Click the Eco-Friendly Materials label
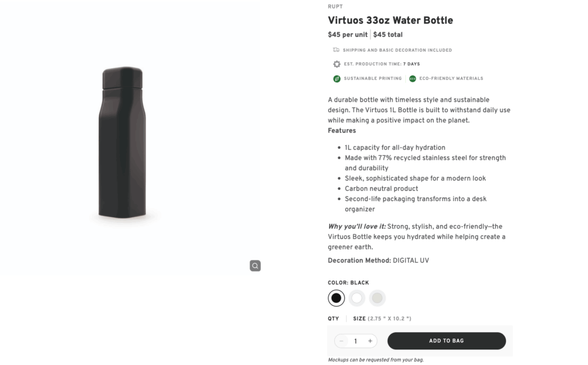Image resolution: width=588 pixels, height=365 pixels. pyautogui.click(x=451, y=78)
